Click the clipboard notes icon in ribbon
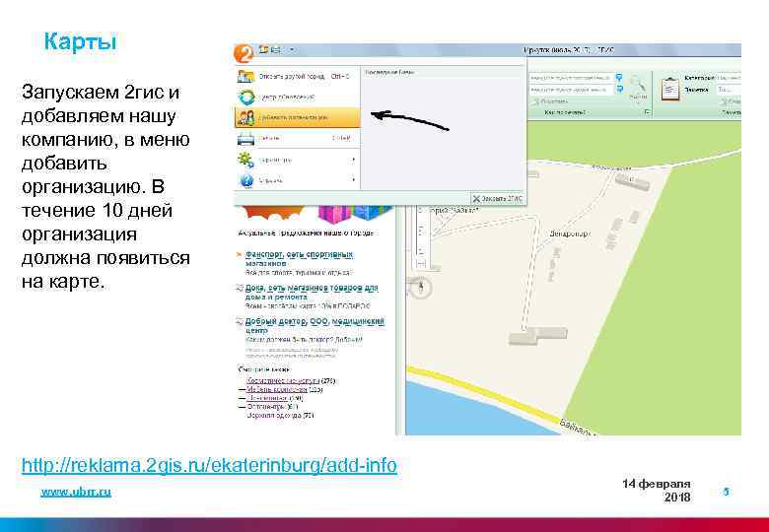 [x=670, y=89]
